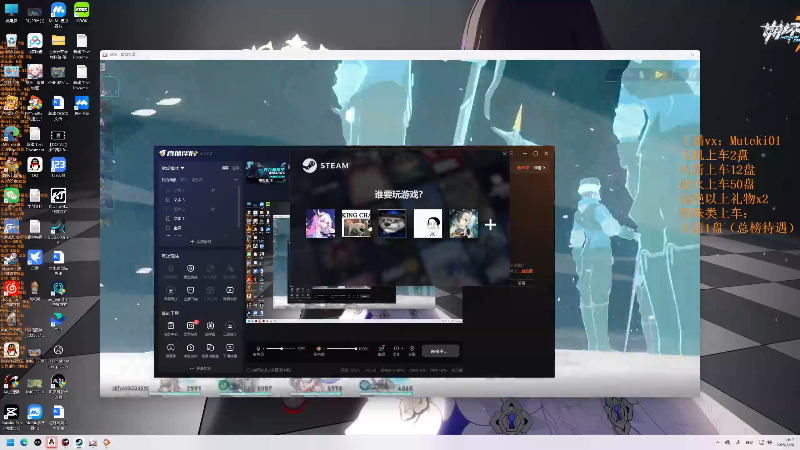Open Microsoft Edge desktop shortcut
This screenshot has width=800, height=450.
click(11, 136)
